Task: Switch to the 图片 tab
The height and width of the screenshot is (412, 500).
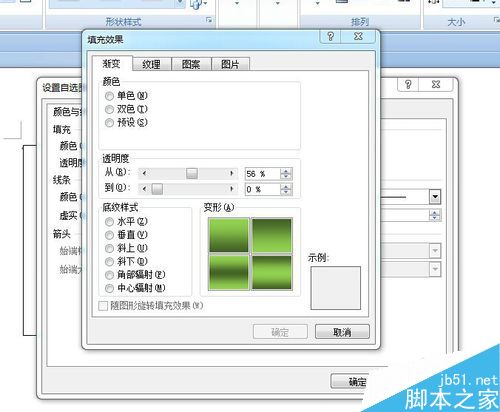Action: point(230,64)
